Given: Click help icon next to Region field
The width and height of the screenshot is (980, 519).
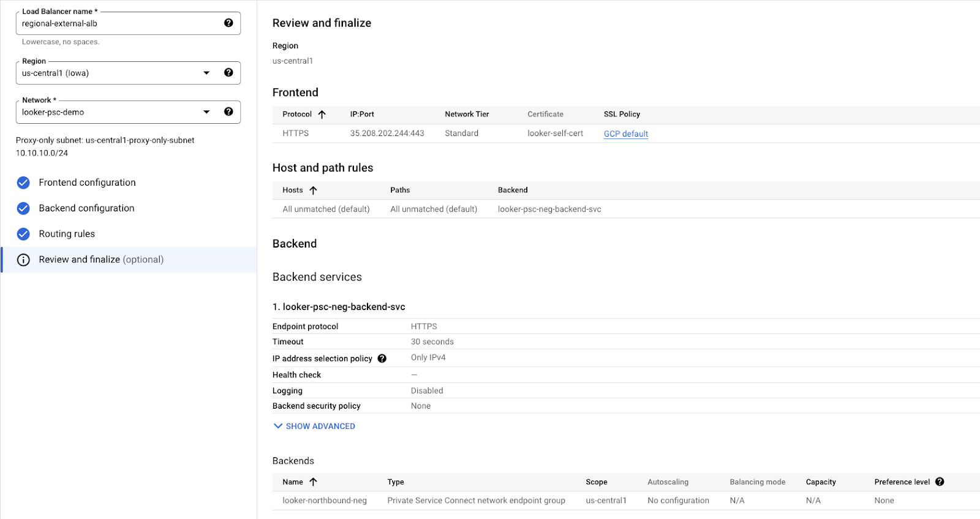Looking at the screenshot, I should pos(228,72).
